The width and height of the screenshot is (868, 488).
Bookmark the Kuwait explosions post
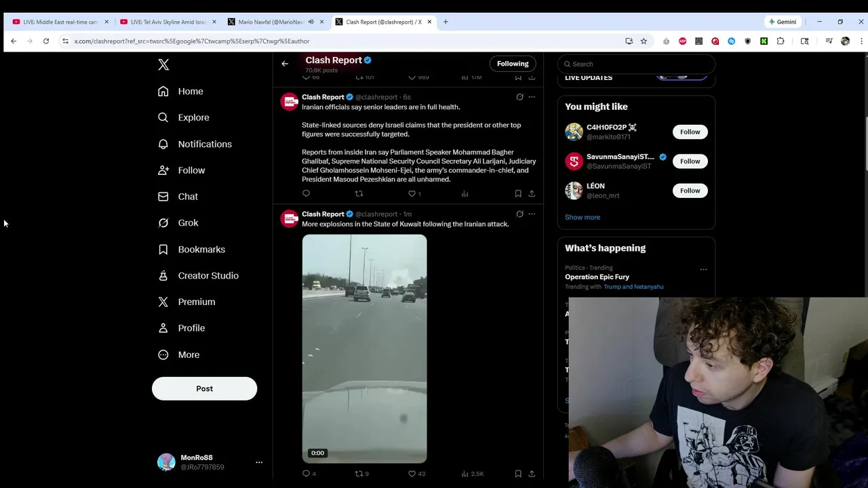pos(518,474)
